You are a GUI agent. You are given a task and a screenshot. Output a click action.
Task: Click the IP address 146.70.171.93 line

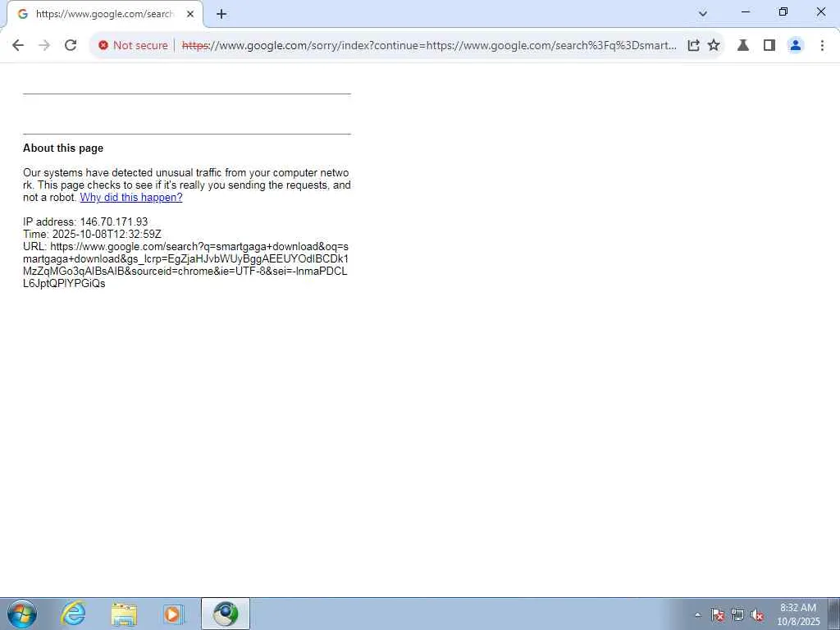(x=85, y=221)
